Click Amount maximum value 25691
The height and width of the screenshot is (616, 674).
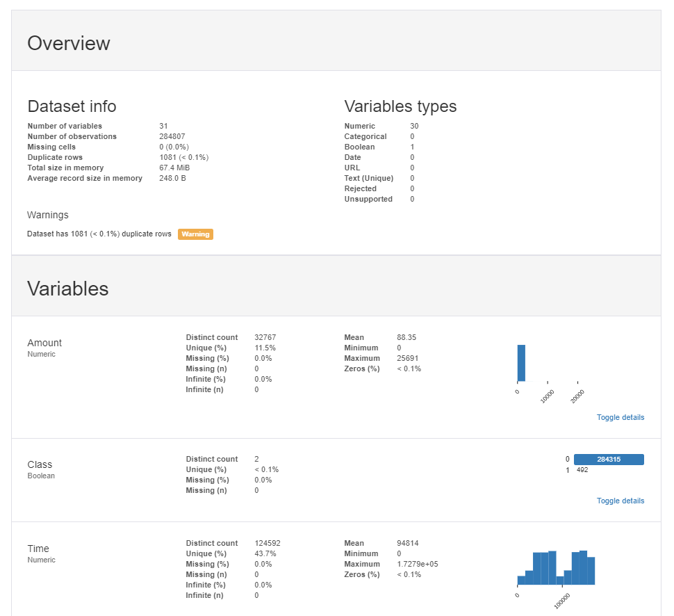(407, 358)
